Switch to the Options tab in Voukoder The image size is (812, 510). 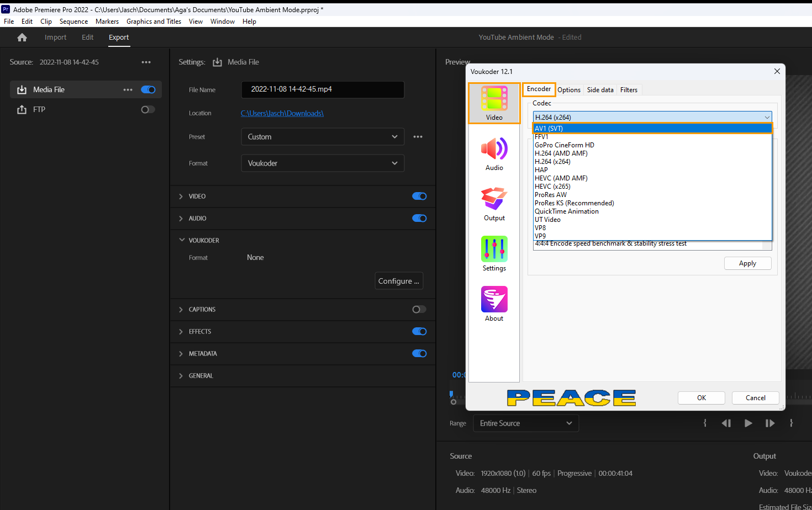pos(569,90)
